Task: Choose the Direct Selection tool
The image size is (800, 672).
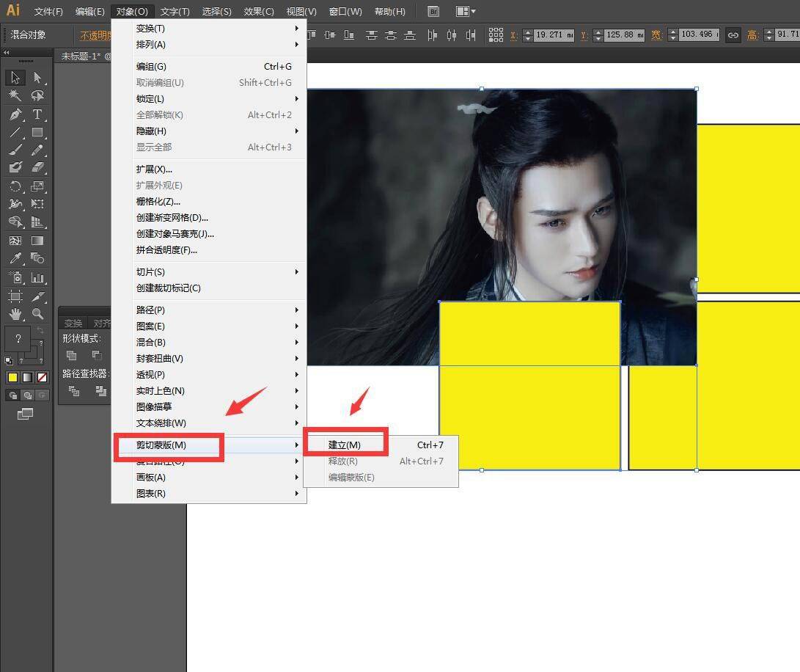Action: tap(37, 78)
